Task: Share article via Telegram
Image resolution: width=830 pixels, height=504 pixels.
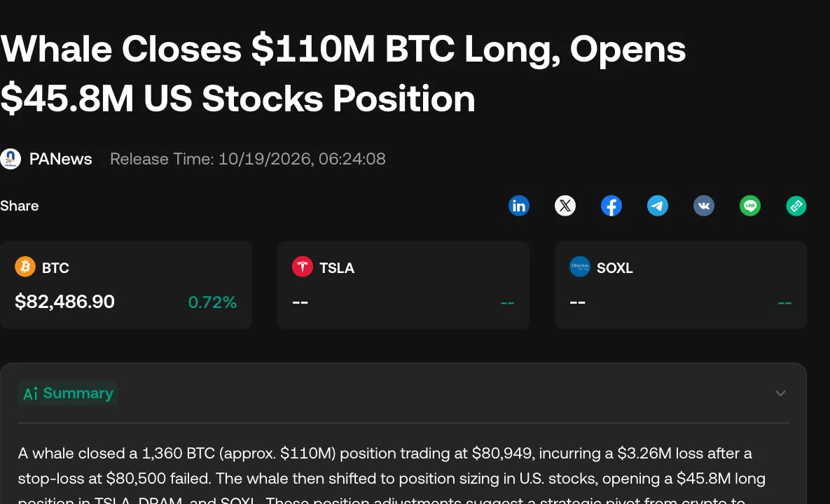Action: [x=658, y=206]
